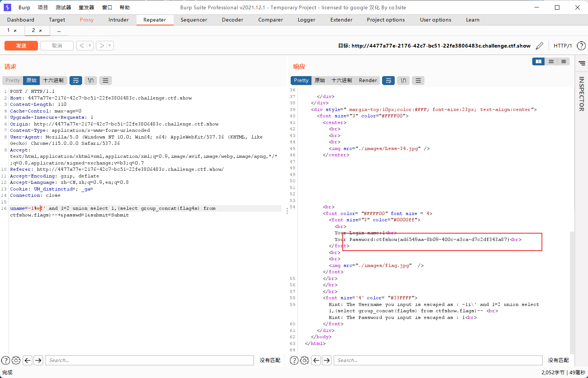Viewport: 588px width, 378px height.
Task: Switch response view to Render
Action: coord(368,80)
